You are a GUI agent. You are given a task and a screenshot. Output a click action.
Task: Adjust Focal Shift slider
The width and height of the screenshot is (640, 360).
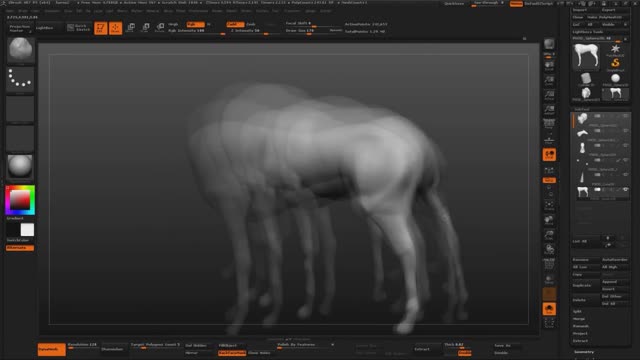pos(313,24)
